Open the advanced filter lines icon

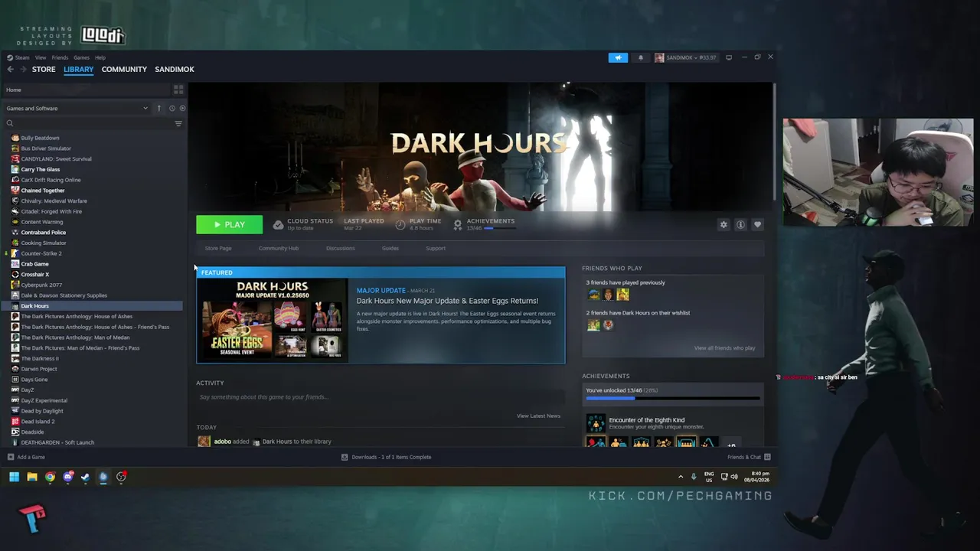[178, 123]
